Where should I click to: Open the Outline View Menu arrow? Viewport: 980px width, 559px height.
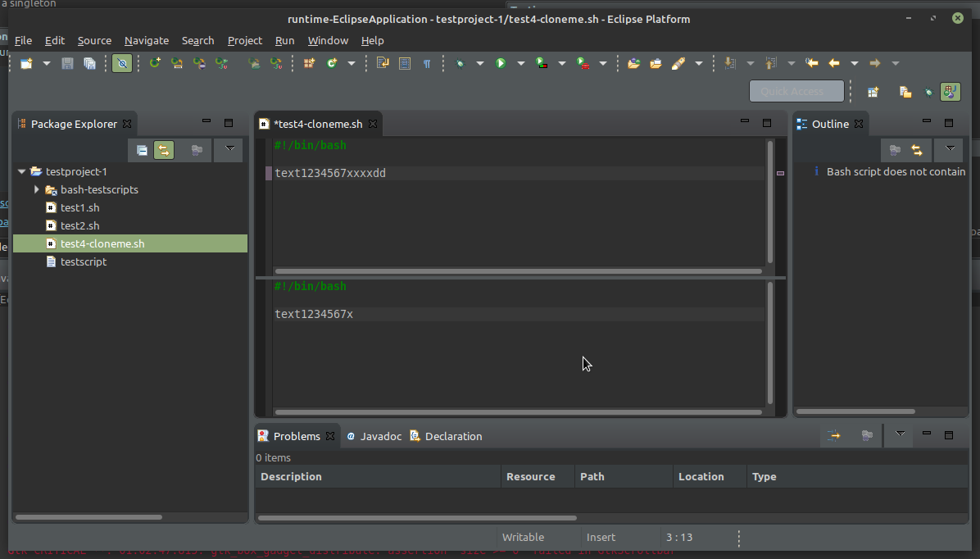tap(950, 149)
